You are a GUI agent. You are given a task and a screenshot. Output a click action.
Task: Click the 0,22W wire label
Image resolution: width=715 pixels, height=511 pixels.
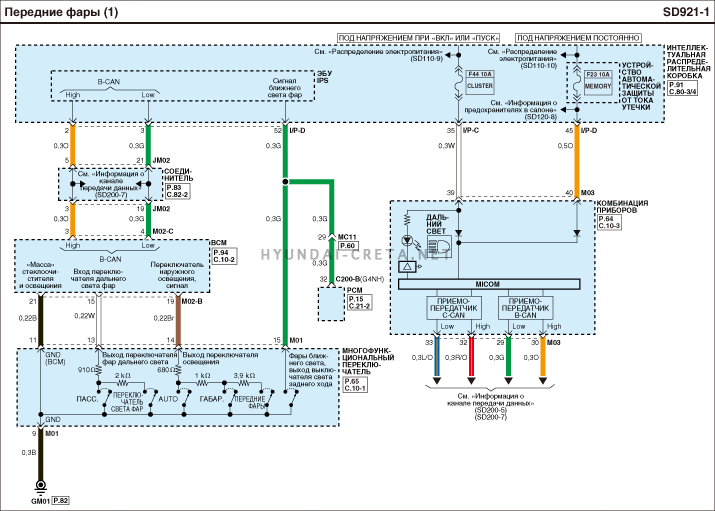[84, 315]
